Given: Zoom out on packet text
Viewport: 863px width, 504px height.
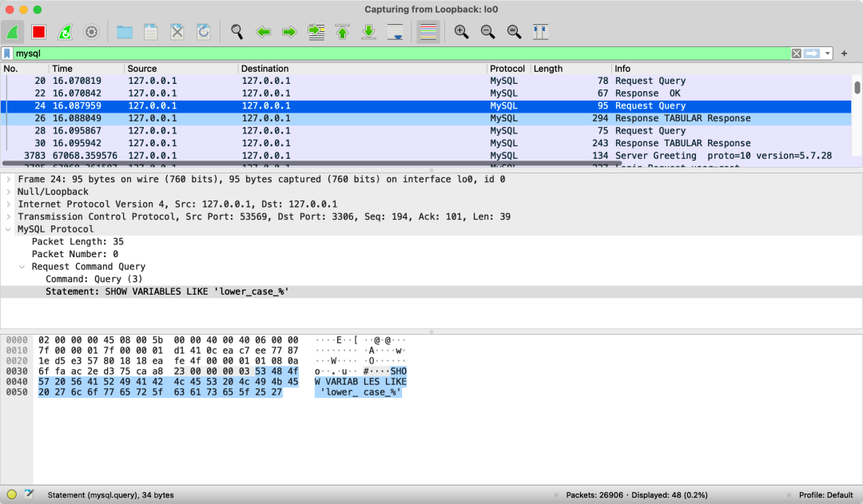Looking at the screenshot, I should click(x=487, y=32).
